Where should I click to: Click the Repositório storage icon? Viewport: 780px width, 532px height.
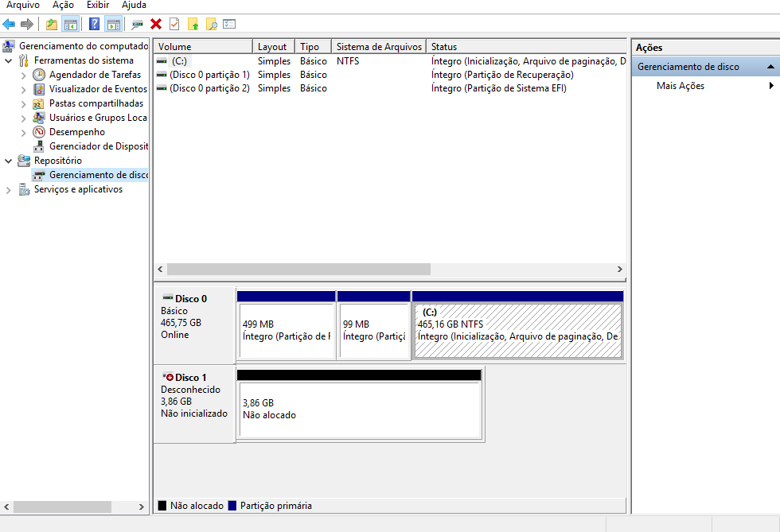click(24, 161)
